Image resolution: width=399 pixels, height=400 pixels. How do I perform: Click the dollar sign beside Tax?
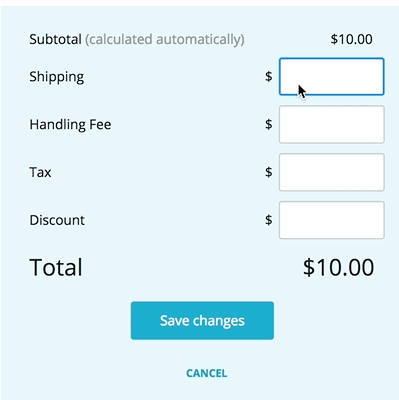pyautogui.click(x=269, y=172)
